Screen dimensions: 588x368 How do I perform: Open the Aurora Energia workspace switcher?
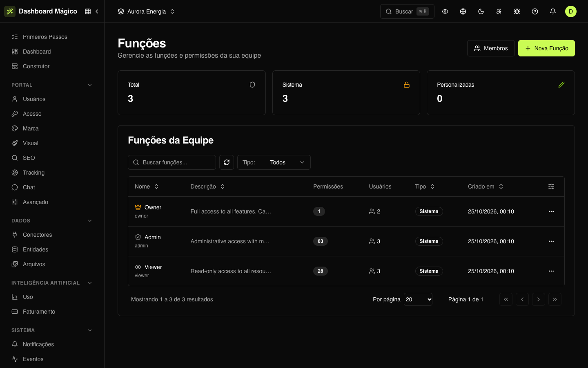click(x=146, y=11)
